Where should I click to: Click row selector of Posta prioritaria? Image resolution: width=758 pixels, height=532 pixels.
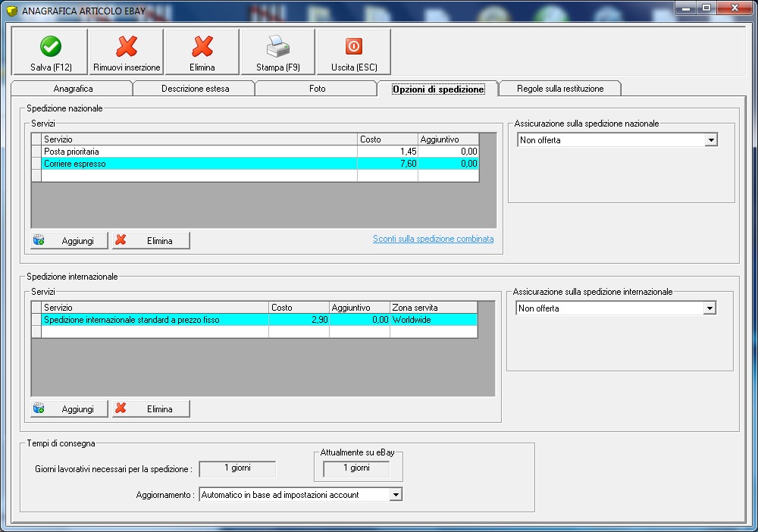point(36,152)
